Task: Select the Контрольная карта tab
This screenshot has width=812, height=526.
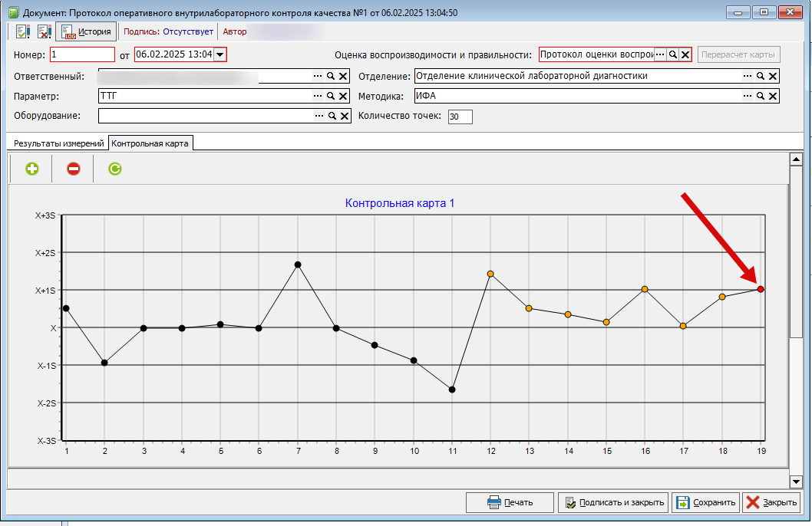Action: click(x=150, y=143)
